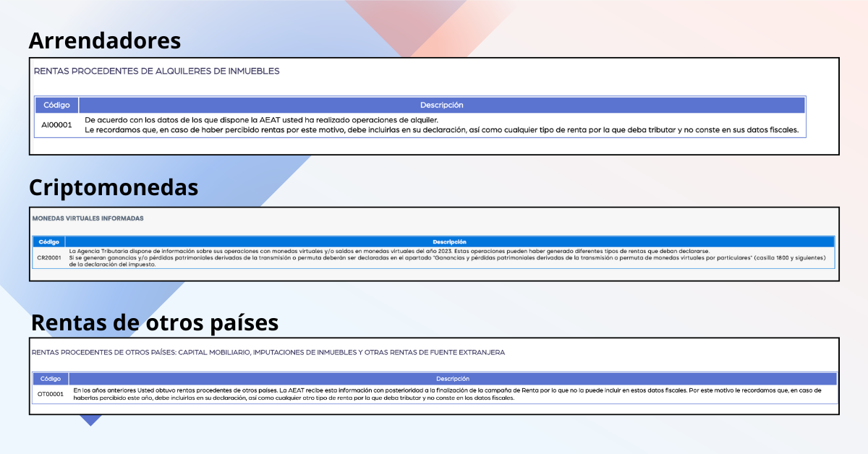Select the 'Rentas procedentes de otros países' section title
This screenshot has width=868, height=454.
tap(268, 353)
